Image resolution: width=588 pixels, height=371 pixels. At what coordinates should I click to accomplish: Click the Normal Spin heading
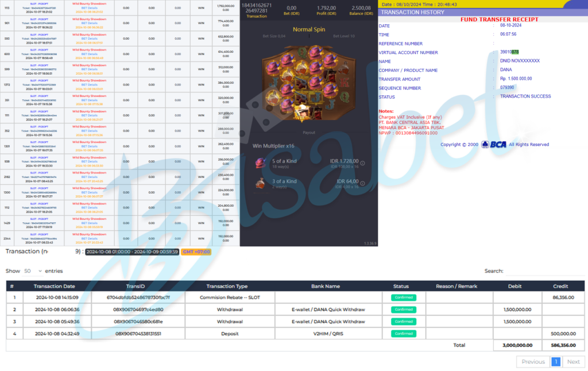point(309,29)
